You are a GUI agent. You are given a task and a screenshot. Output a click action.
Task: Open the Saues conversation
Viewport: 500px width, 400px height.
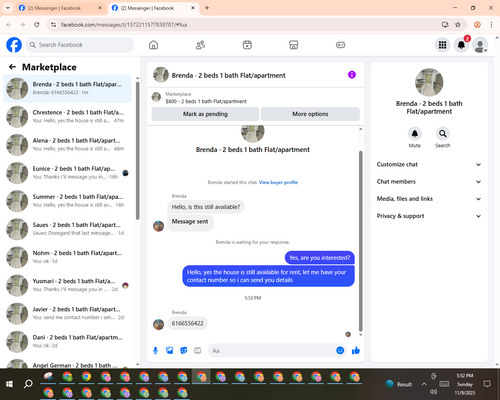pos(67,229)
